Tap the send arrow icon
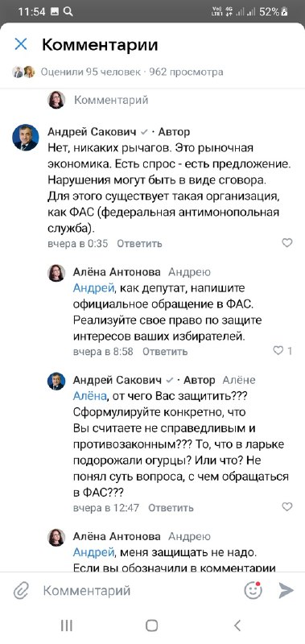The width and height of the screenshot is (305, 644). (x=286, y=591)
